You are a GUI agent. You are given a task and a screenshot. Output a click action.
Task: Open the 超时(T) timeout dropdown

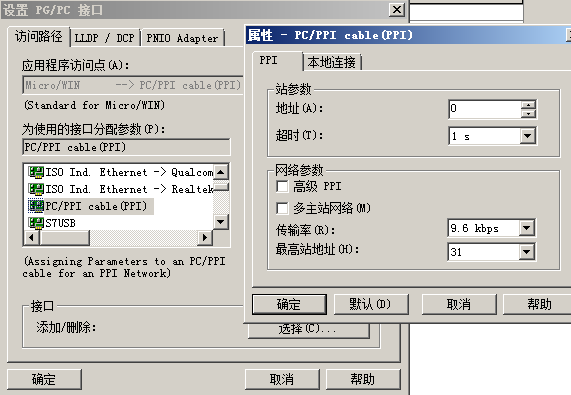[527, 136]
